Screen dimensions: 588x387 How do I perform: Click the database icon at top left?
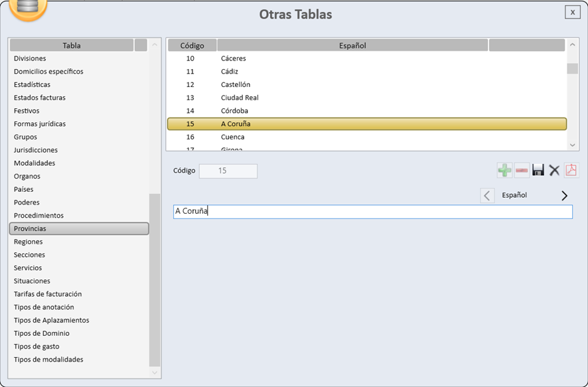coord(28,8)
